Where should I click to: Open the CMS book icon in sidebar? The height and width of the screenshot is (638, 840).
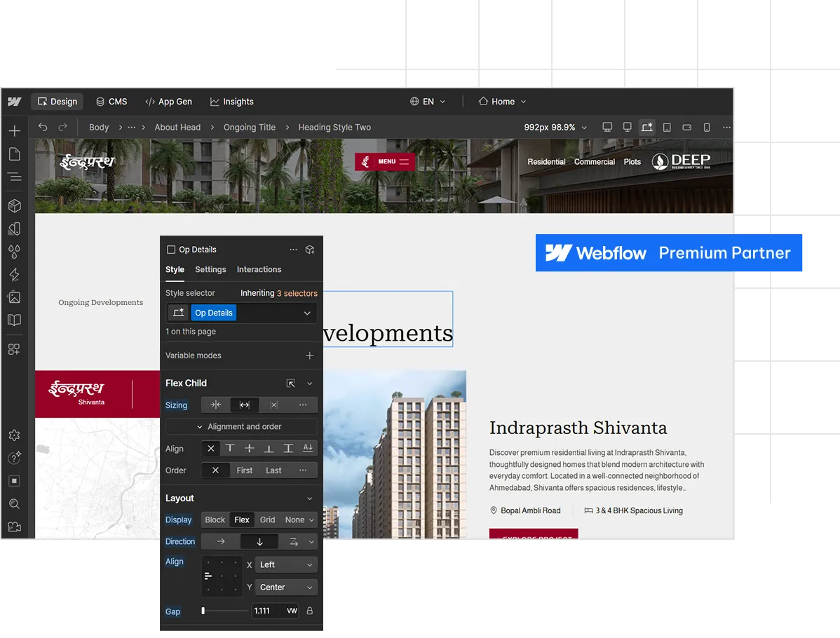coord(15,320)
